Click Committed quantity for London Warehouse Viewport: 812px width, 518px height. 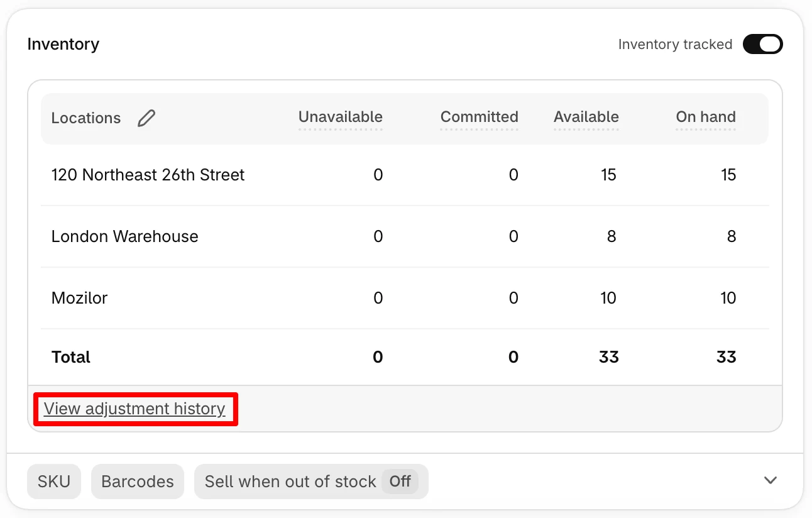513,236
